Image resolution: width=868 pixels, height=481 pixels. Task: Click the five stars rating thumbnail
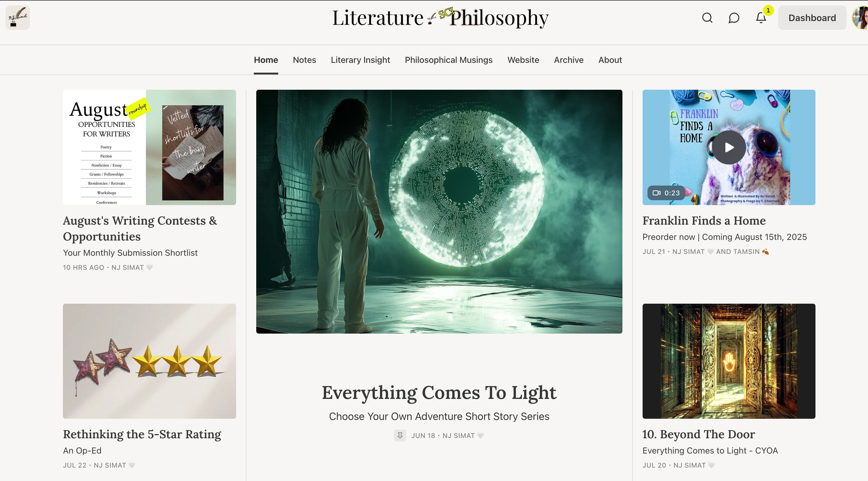coord(149,361)
